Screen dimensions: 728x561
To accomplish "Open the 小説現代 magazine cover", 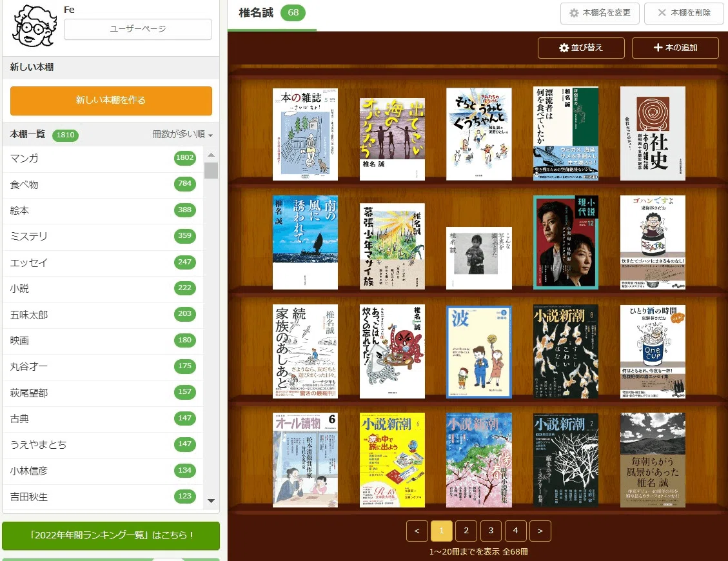I will (x=566, y=242).
